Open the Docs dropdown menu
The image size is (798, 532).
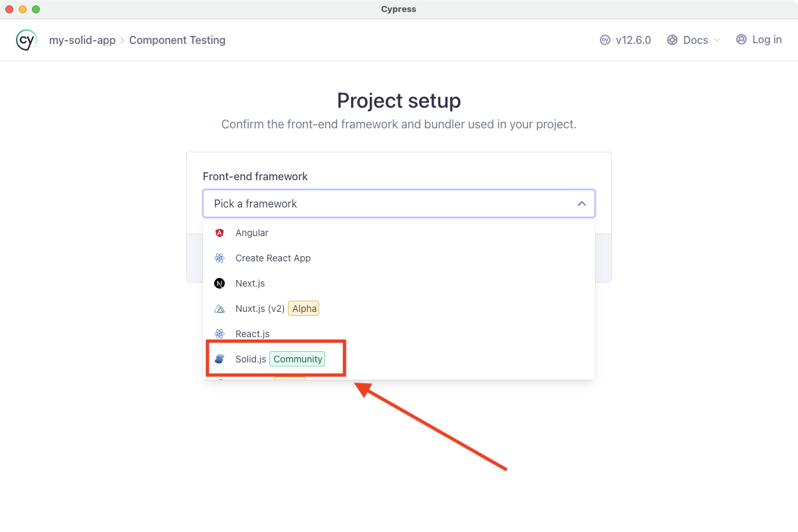(x=694, y=40)
